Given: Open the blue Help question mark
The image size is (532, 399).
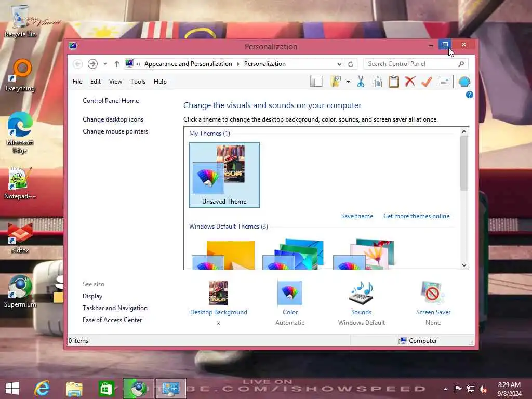Looking at the screenshot, I should 469,95.
